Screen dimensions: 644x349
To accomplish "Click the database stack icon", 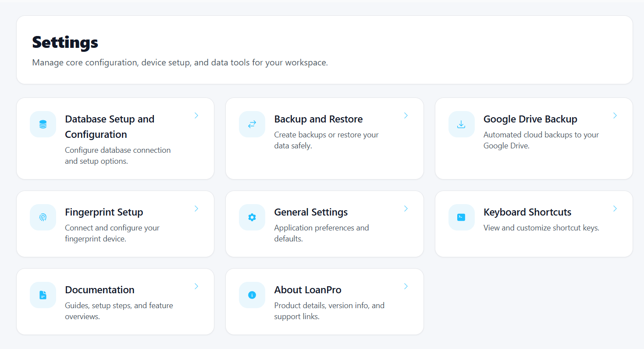I will pyautogui.click(x=43, y=124).
